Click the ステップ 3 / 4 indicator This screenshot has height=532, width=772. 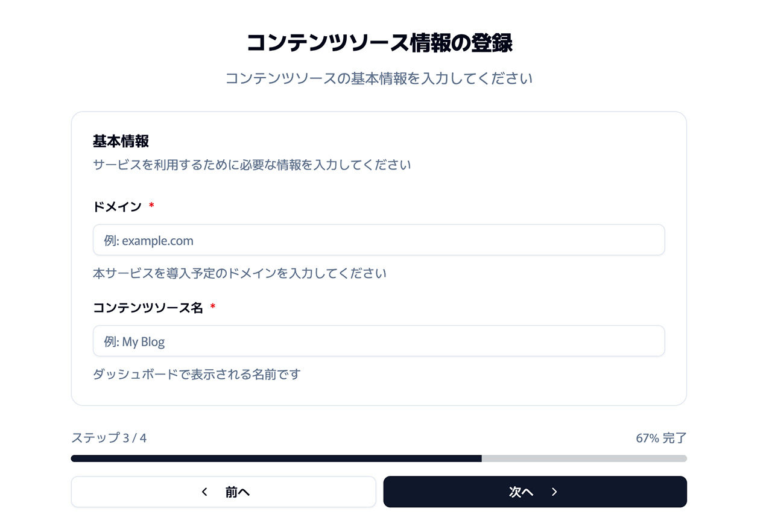[x=109, y=438]
